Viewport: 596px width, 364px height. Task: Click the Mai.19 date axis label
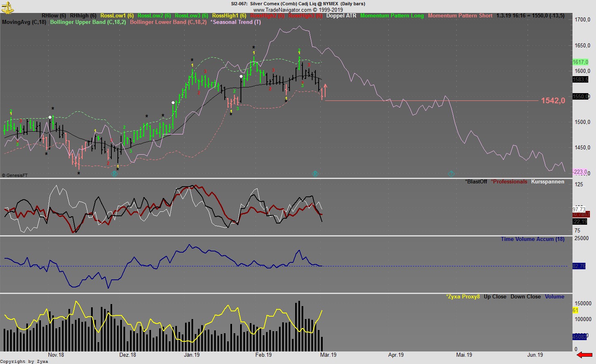(464, 355)
